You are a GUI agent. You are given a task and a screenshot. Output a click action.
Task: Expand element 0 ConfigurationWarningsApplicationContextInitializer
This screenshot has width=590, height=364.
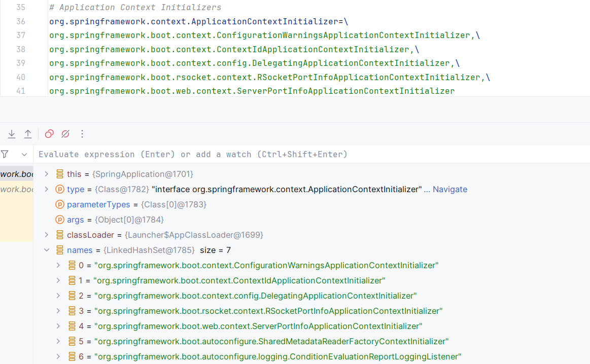tap(58, 266)
